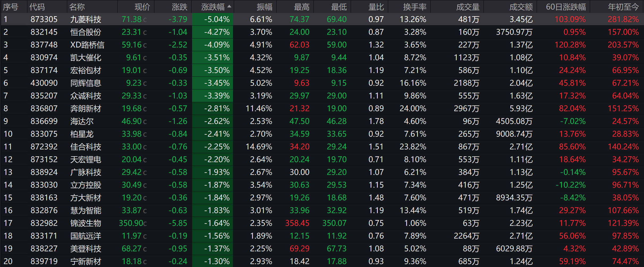Click stock code 430090

coord(44,83)
